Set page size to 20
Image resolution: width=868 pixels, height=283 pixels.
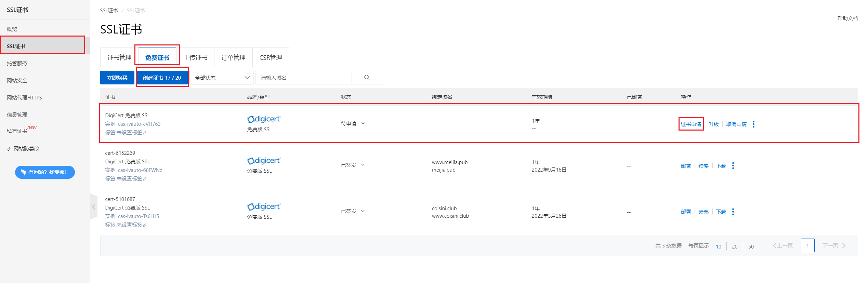(x=735, y=246)
